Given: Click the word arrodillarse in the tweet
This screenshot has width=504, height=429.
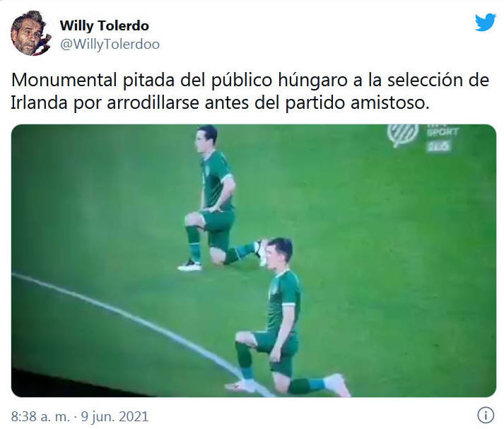Looking at the screenshot, I should (153, 102).
